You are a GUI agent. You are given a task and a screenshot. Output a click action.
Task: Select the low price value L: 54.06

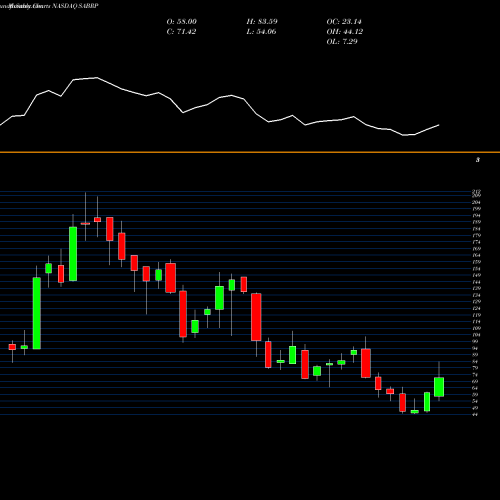261,32
